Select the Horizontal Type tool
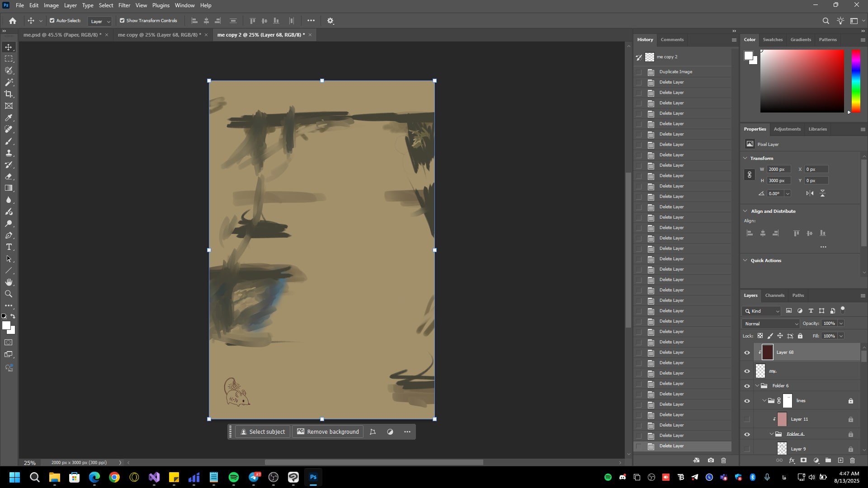 [9, 247]
